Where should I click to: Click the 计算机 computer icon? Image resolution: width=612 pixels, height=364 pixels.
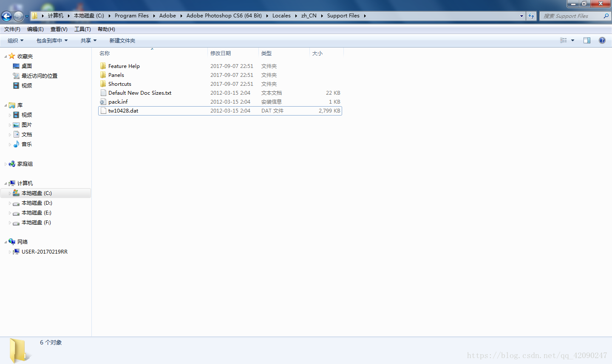pyautogui.click(x=12, y=183)
